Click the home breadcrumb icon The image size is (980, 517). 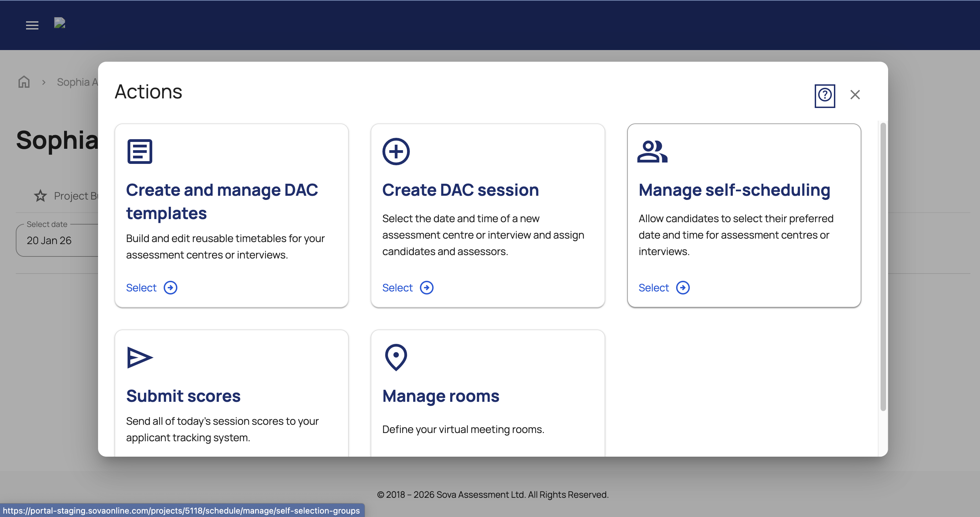pyautogui.click(x=24, y=82)
